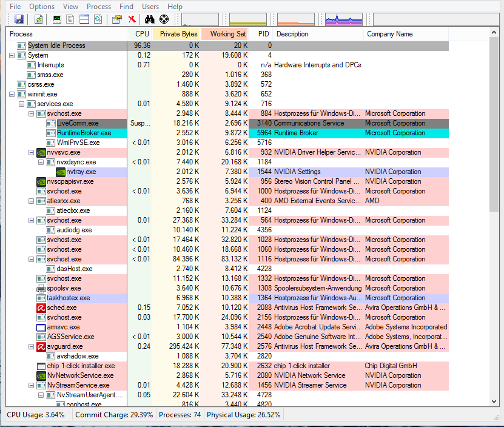Screen dimensions: 504x427
Task: Click the 'Physical Usage: 26.52%' status text
Action: coord(244,415)
